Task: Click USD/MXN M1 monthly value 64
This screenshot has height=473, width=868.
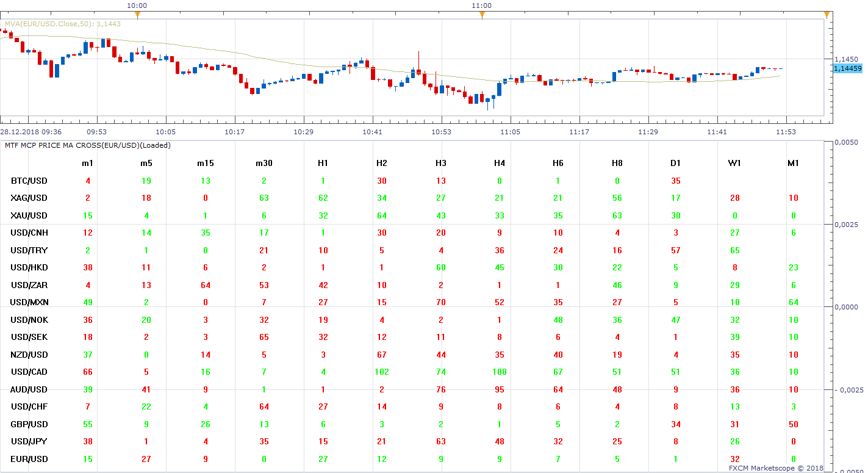Action: click(793, 302)
